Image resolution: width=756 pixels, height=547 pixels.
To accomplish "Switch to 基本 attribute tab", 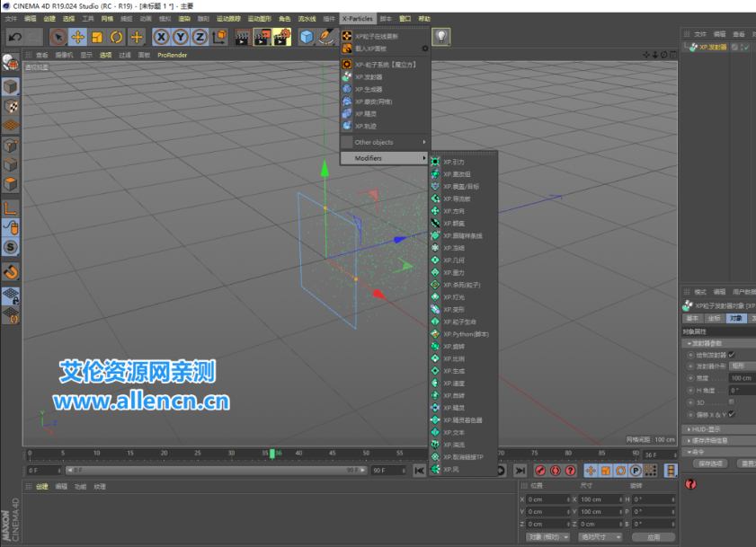I will point(692,319).
